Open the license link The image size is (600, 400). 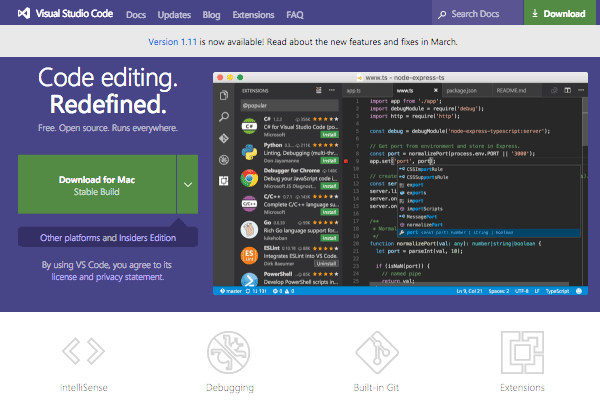point(65,277)
